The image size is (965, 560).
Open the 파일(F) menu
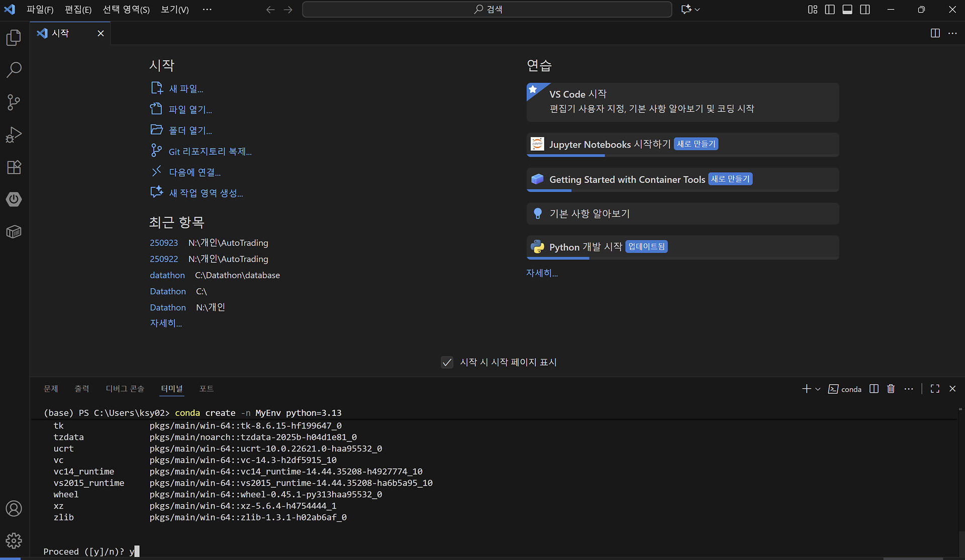click(40, 10)
